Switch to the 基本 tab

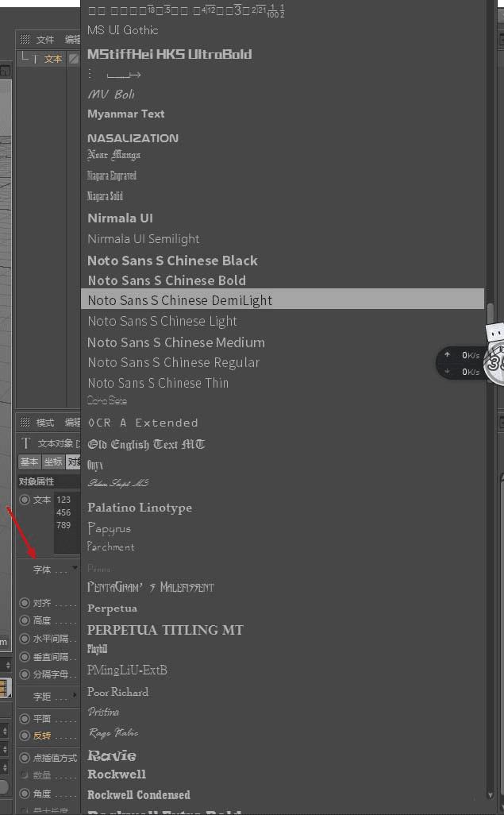[x=29, y=462]
